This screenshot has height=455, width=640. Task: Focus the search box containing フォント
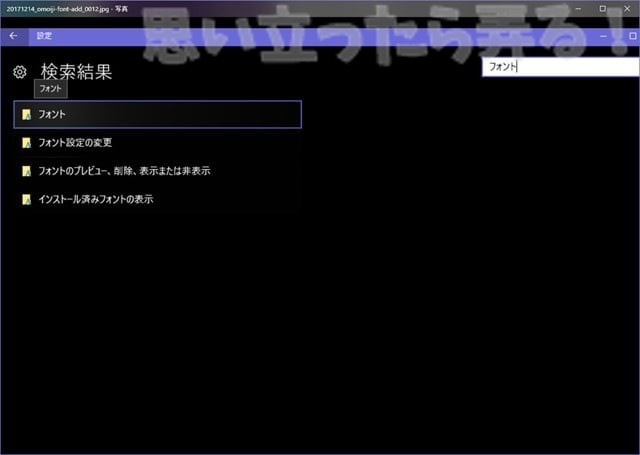[x=555, y=67]
